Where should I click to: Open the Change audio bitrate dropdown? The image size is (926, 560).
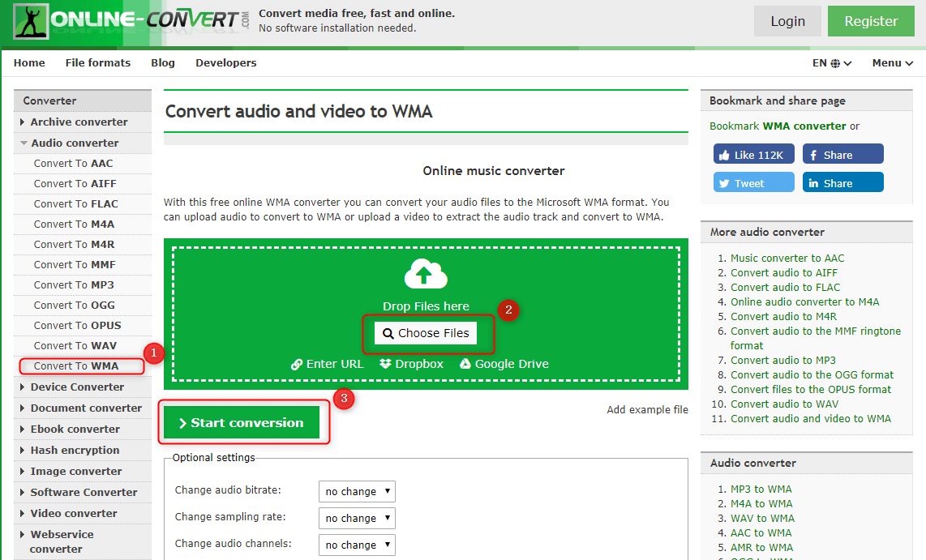[x=357, y=491]
